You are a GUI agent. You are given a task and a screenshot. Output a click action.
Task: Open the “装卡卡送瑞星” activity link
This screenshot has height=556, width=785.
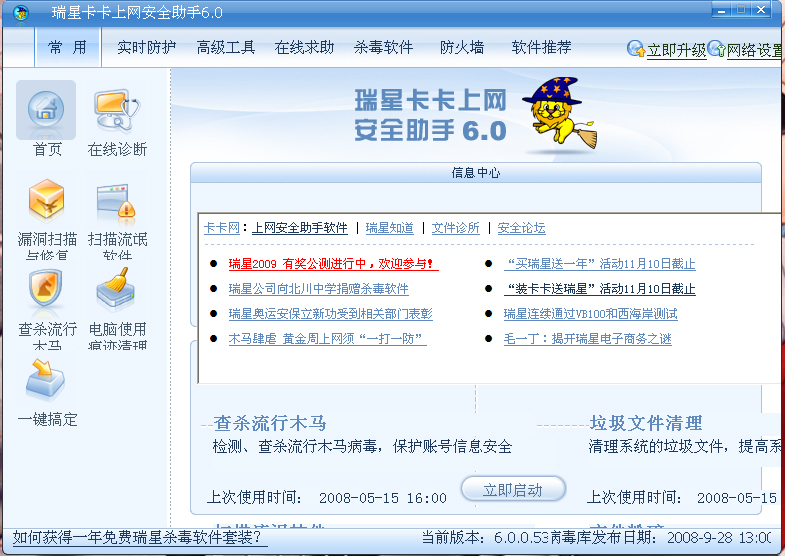600,289
